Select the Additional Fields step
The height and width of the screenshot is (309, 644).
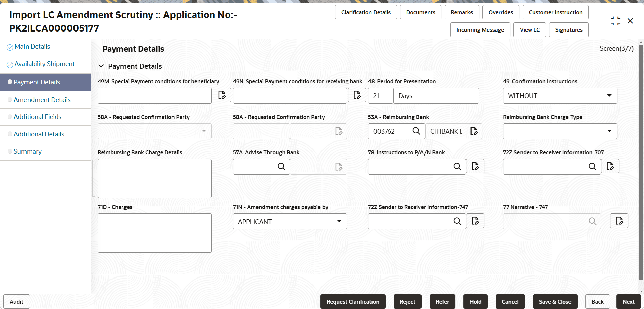[x=37, y=117]
